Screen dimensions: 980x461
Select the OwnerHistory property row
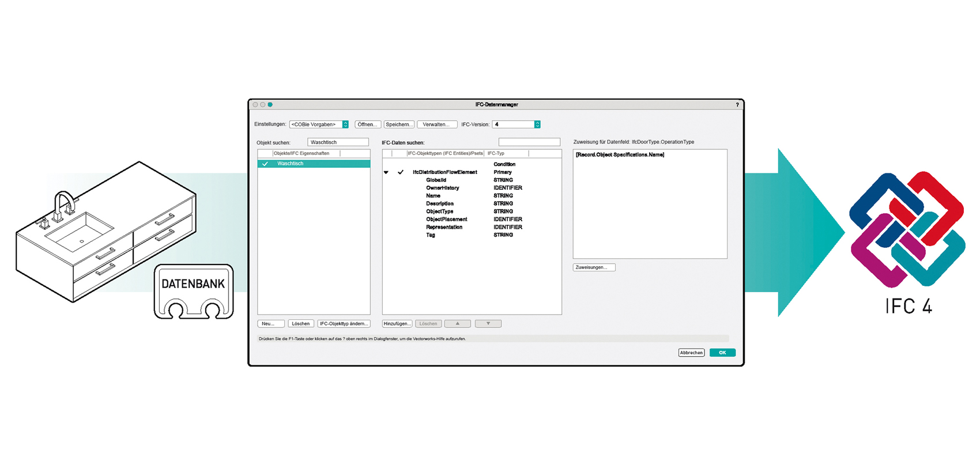point(443,188)
